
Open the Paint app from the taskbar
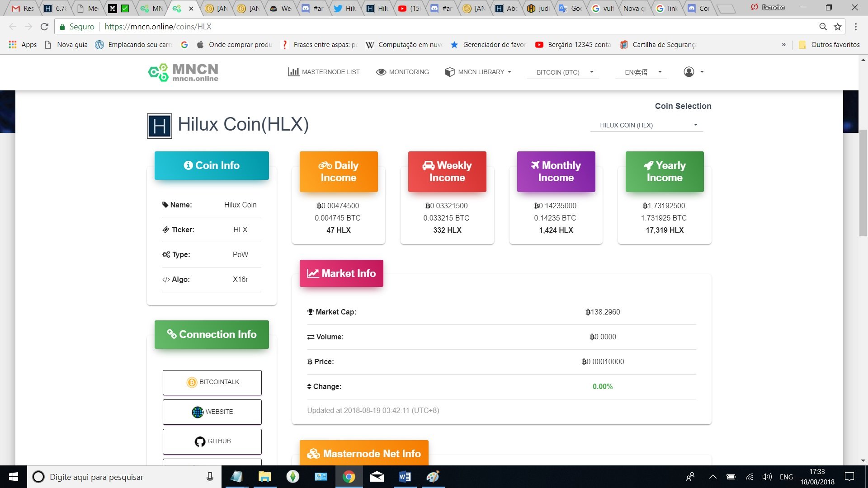click(x=433, y=477)
